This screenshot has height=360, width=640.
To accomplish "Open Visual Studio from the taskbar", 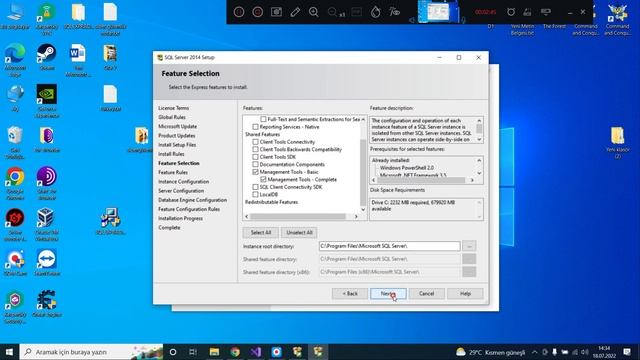I will coord(256,352).
